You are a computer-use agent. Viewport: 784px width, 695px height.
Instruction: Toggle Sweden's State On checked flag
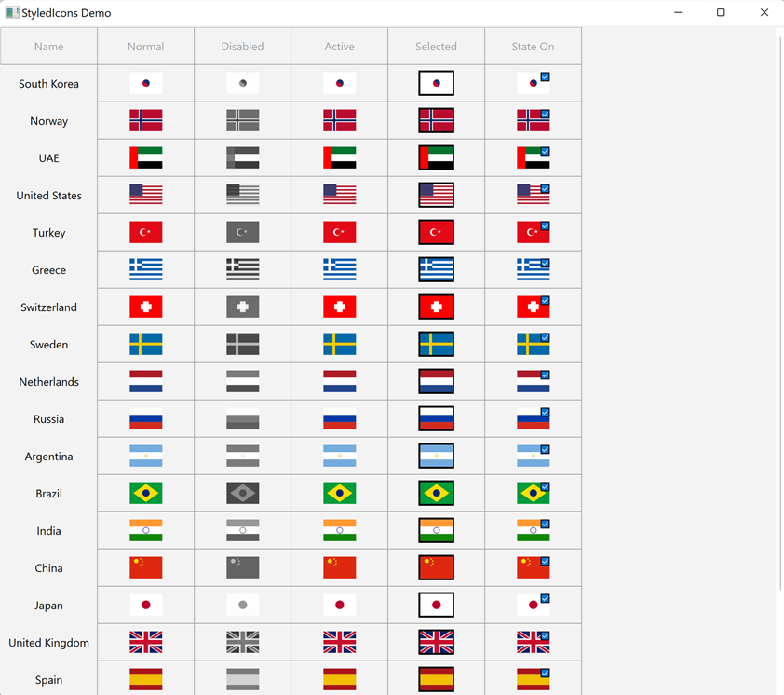tap(533, 345)
